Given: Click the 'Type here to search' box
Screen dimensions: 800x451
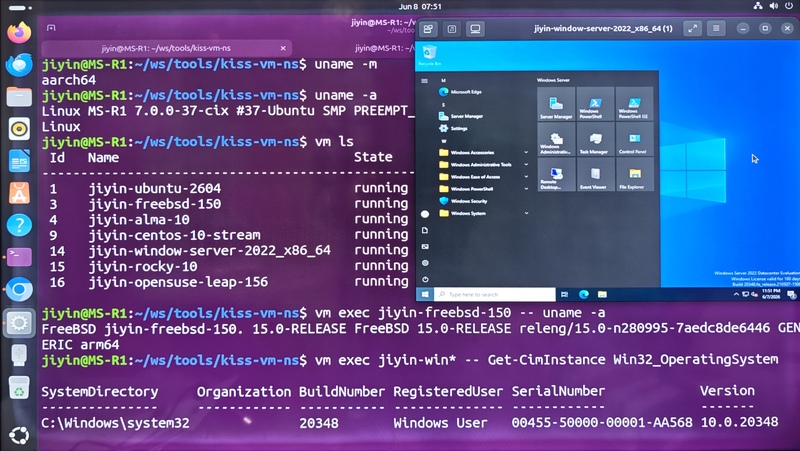Looking at the screenshot, I should (494, 294).
